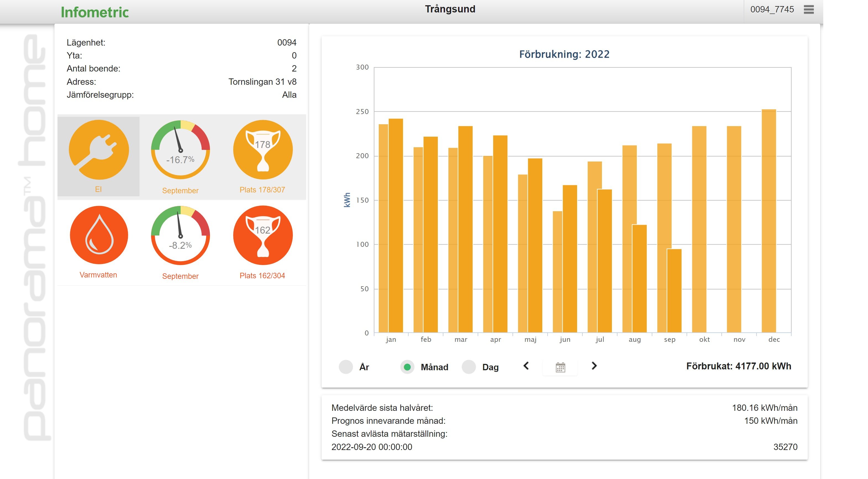Click the Infometric logo
Image resolution: width=868 pixels, height=479 pixels.
[x=95, y=12]
